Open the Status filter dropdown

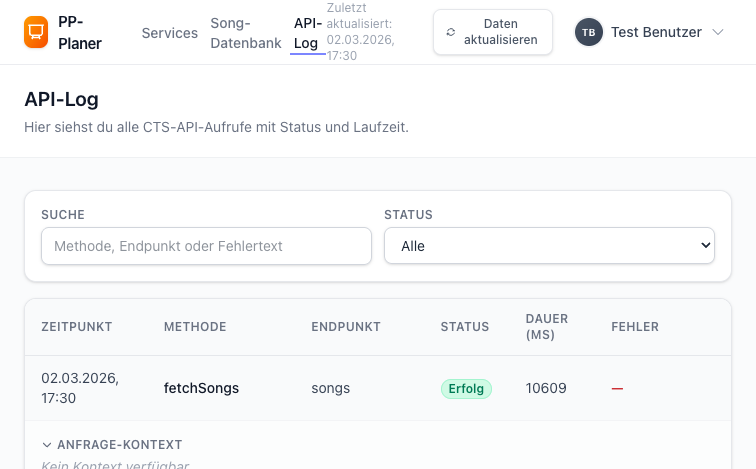[x=549, y=245]
